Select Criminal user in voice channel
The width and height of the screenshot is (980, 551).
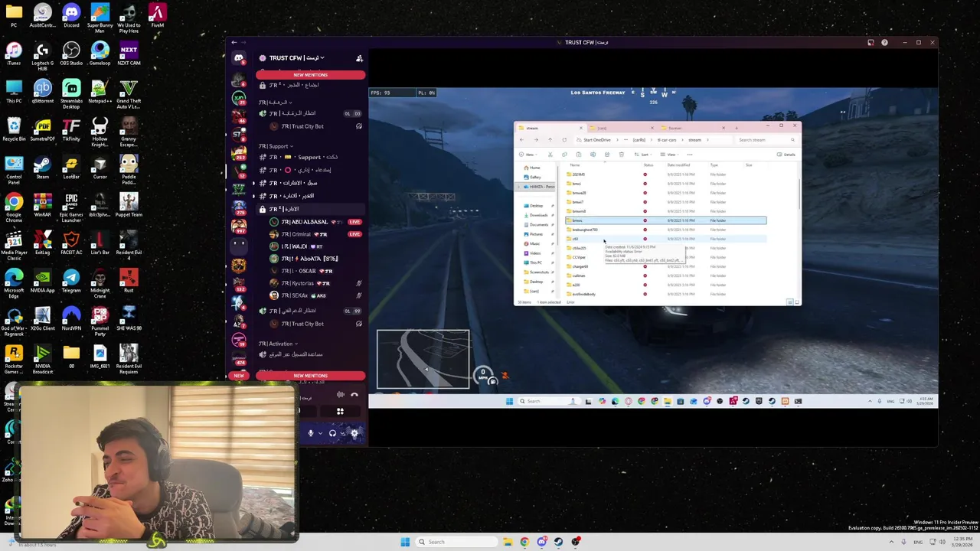tap(315, 234)
